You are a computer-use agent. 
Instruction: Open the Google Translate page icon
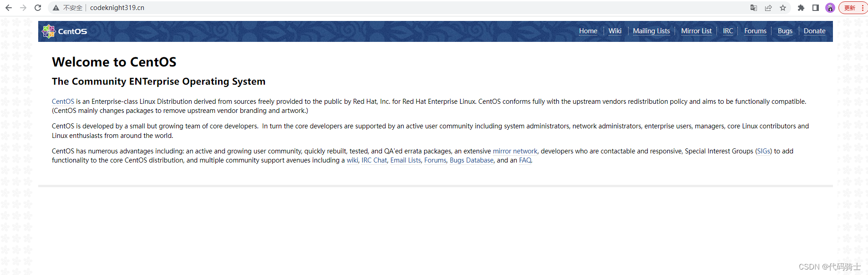[x=754, y=8]
